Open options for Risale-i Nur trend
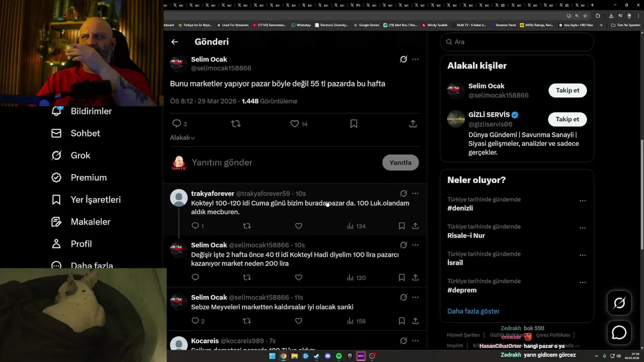This screenshot has height=362, width=644. [x=583, y=228]
